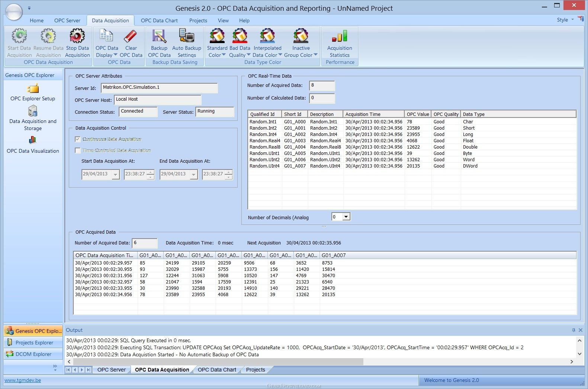Click the Start Data Acquisition icon
Image resolution: width=588 pixels, height=389 pixels.
[19, 36]
